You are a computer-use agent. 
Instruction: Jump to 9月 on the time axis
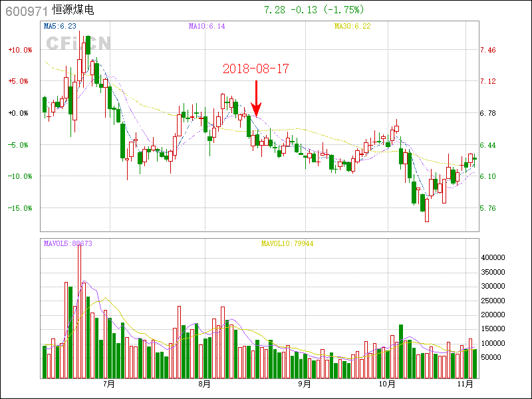(305, 384)
